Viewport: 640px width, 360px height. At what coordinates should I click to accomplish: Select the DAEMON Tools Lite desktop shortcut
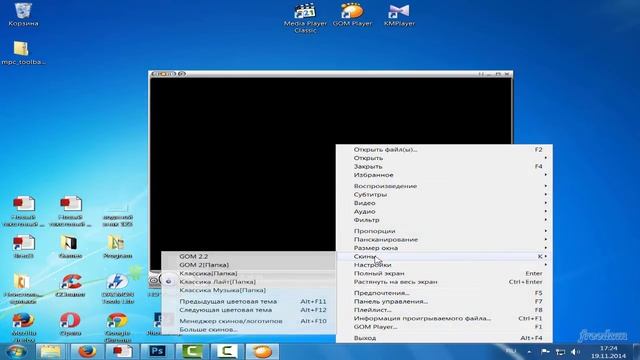118,289
